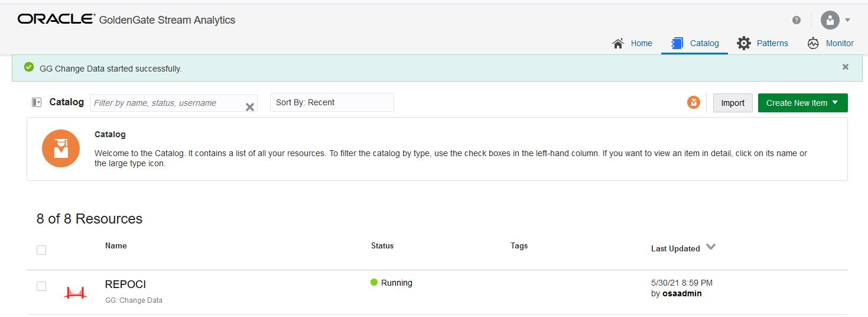Sort by Last Updated arrow

point(711,247)
